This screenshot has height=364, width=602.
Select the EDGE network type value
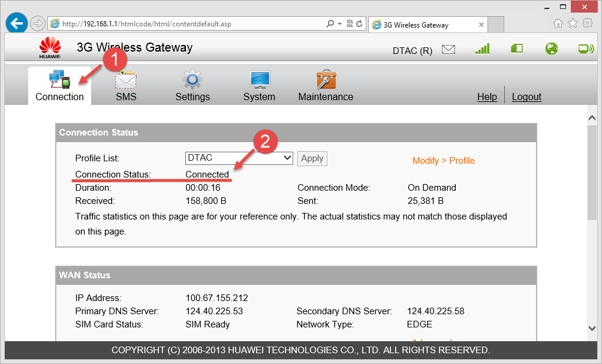[x=419, y=324]
